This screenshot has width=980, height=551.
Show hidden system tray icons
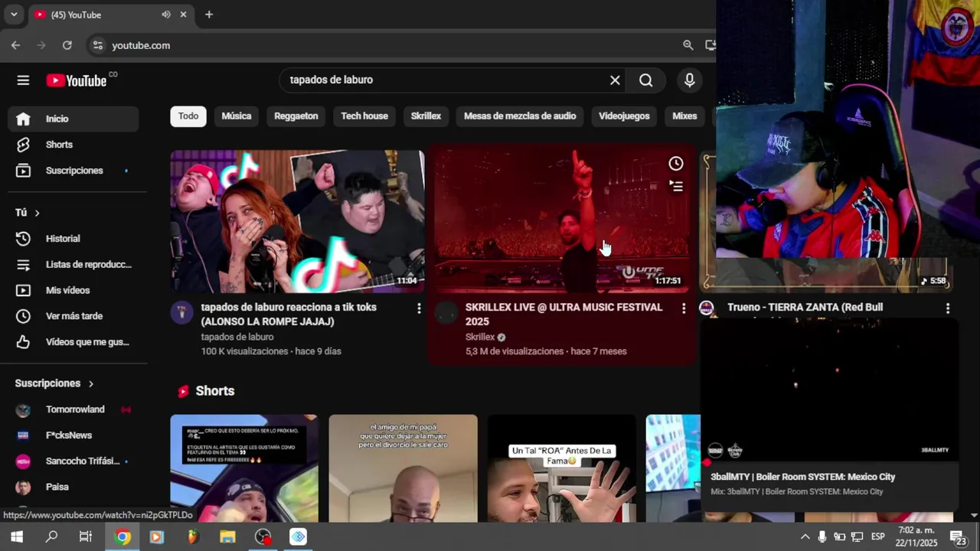(x=805, y=537)
